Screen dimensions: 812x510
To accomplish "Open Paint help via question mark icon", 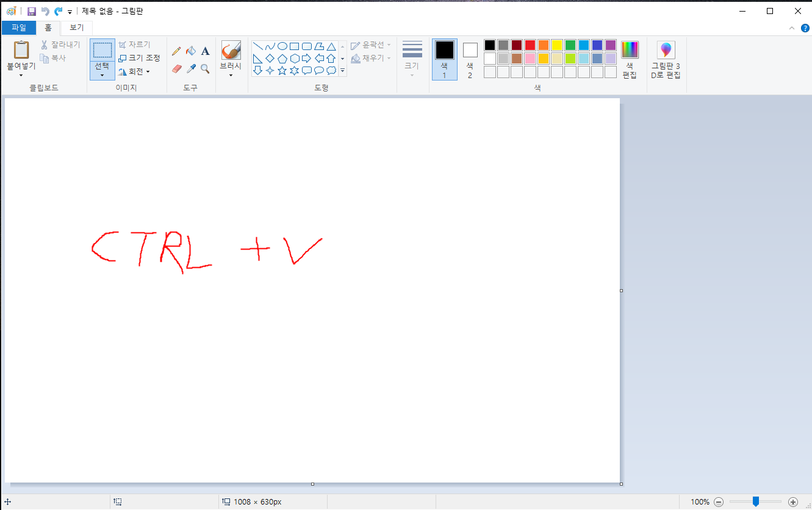I will point(805,27).
